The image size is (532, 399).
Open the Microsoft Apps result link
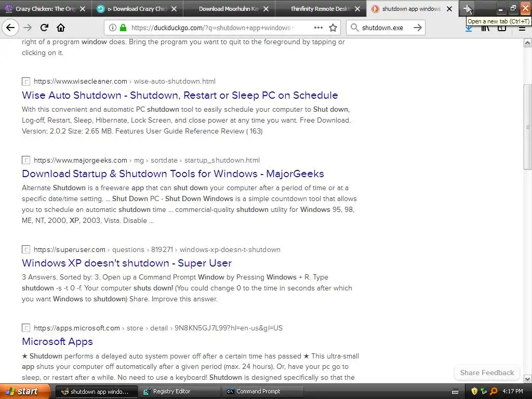coord(57,342)
